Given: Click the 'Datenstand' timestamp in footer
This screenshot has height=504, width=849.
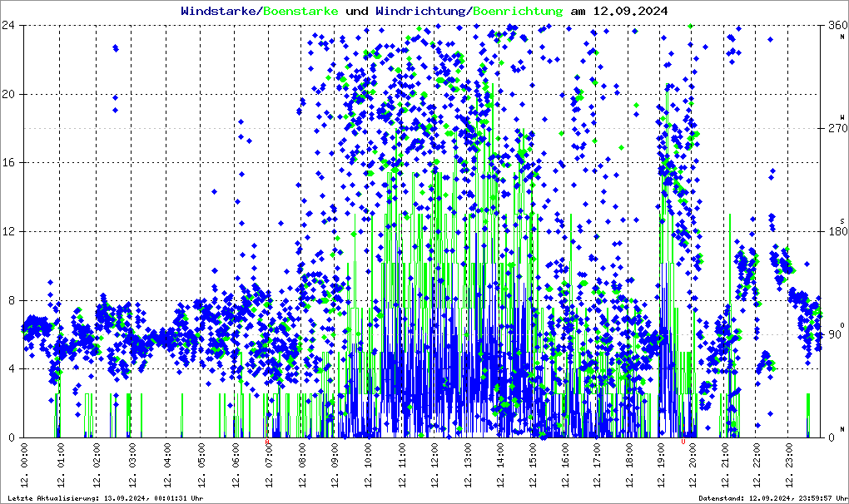Looking at the screenshot, I should coord(766,498).
